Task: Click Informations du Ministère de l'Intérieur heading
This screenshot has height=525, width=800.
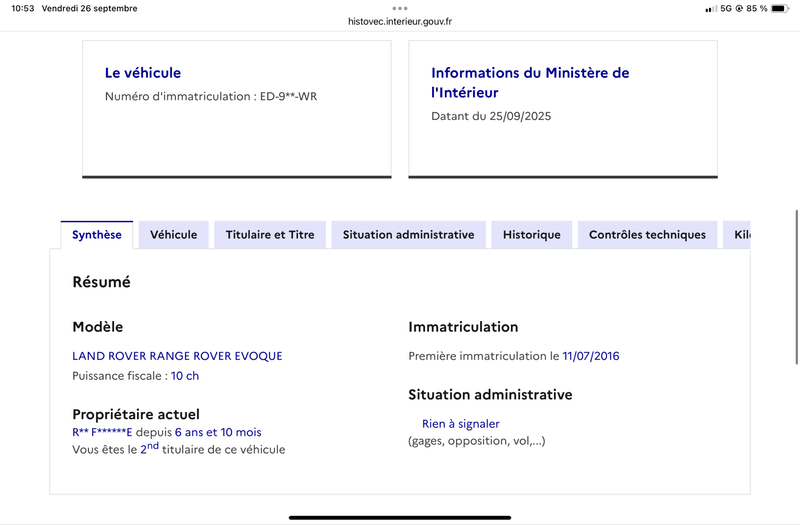Action: click(530, 83)
